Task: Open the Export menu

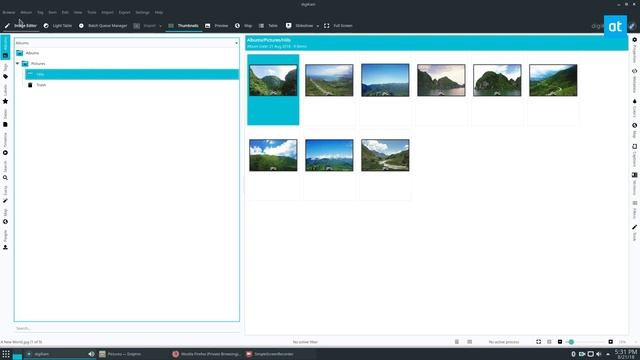Action: tap(124, 13)
